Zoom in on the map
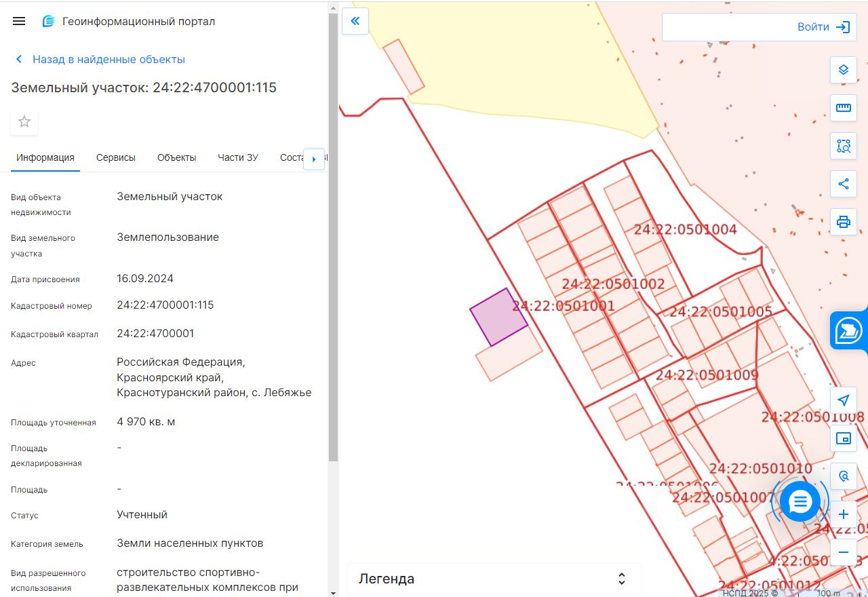Screen dimensions: 868x597 [844, 514]
